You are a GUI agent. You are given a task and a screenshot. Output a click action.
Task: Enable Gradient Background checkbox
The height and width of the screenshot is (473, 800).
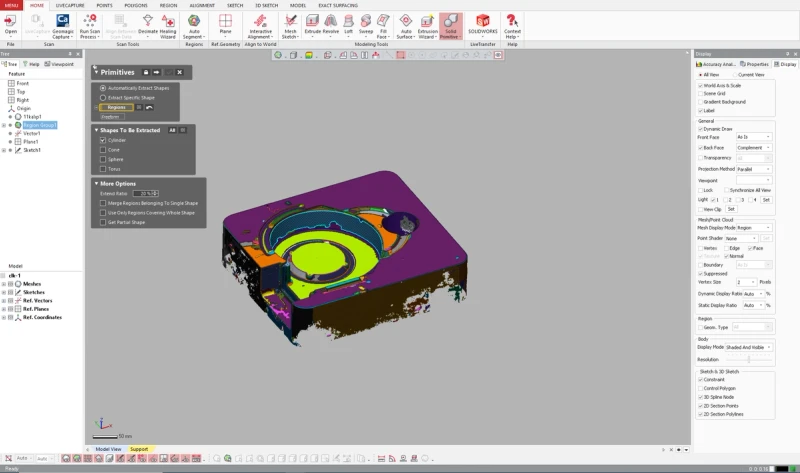701,102
